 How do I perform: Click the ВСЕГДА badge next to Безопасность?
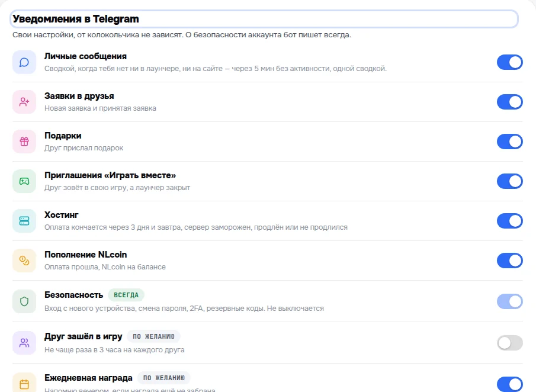pos(126,295)
